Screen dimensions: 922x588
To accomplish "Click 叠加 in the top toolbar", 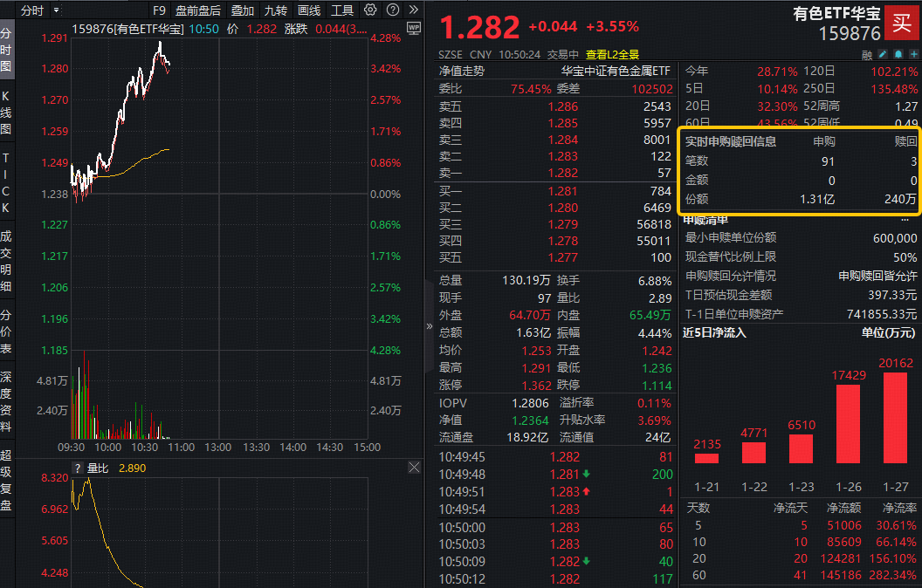I will (x=244, y=9).
